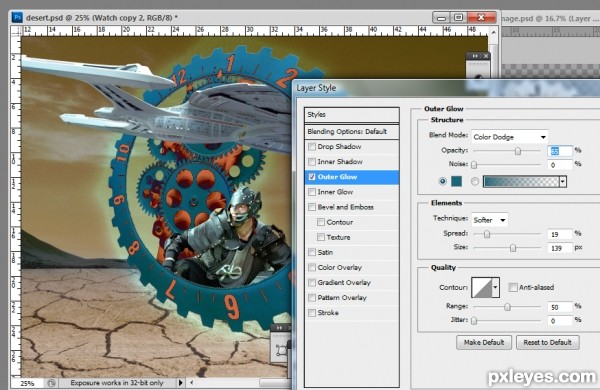Click the Photoshop icon in desert.psd title bar
The height and width of the screenshot is (390, 600).
pyautogui.click(x=17, y=17)
